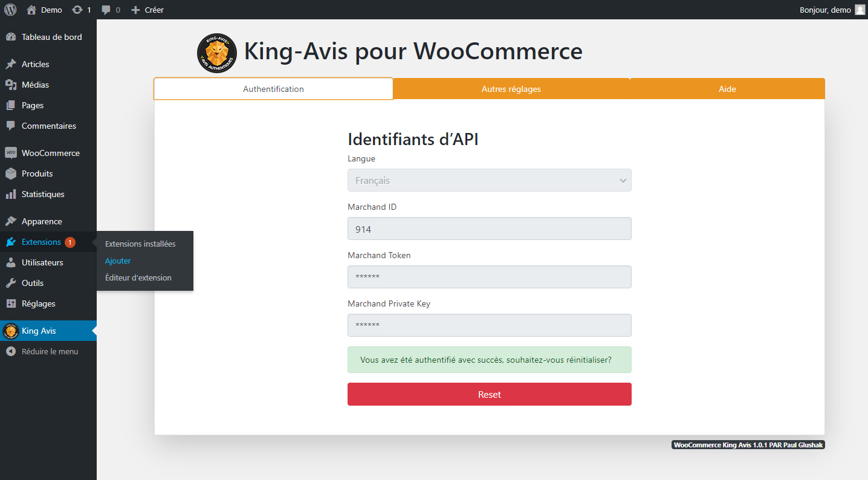The image size is (868, 480).
Task: Open the WooCommerce menu label in the sidebar
Action: (51, 153)
